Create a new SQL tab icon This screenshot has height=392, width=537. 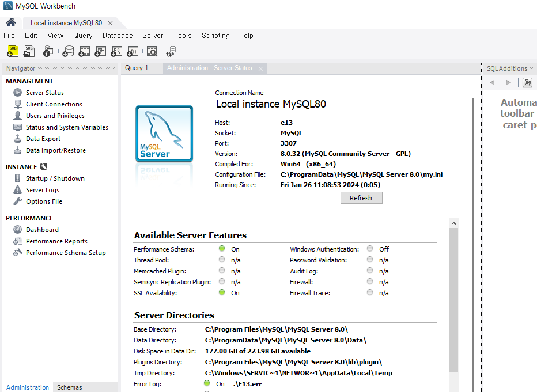tap(13, 51)
